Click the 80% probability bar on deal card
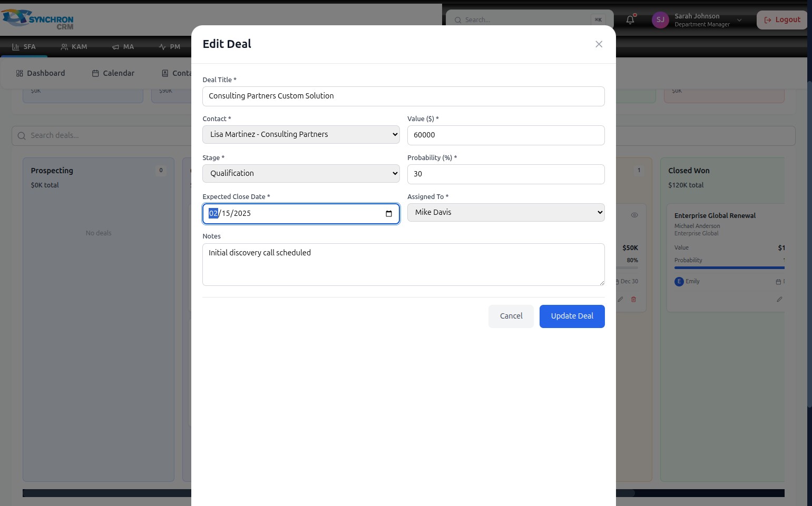 627,268
